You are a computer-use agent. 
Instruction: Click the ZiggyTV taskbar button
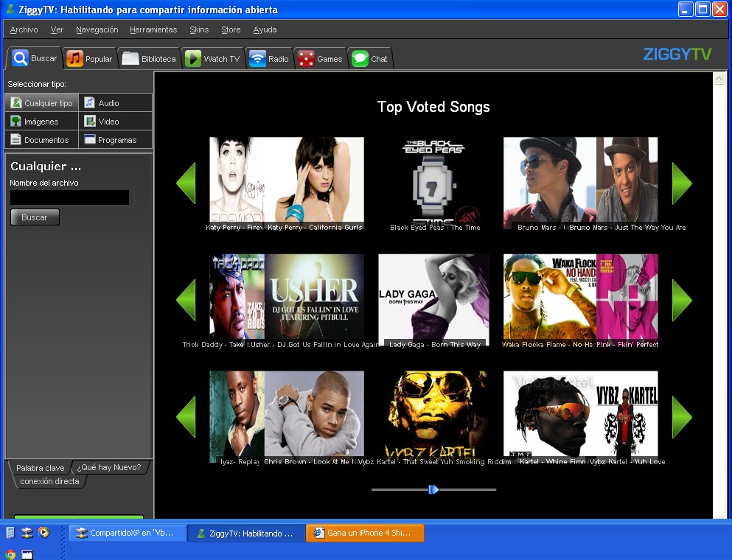click(x=246, y=533)
